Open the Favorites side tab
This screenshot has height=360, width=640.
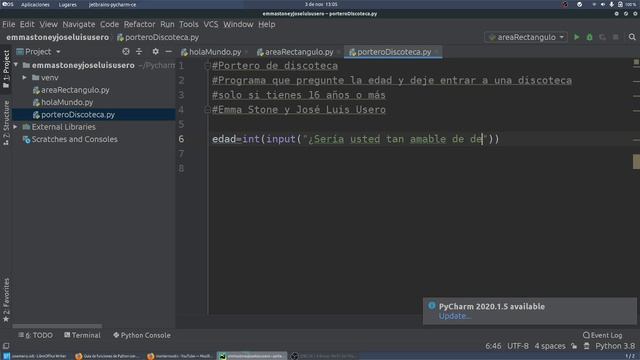click(x=6, y=300)
